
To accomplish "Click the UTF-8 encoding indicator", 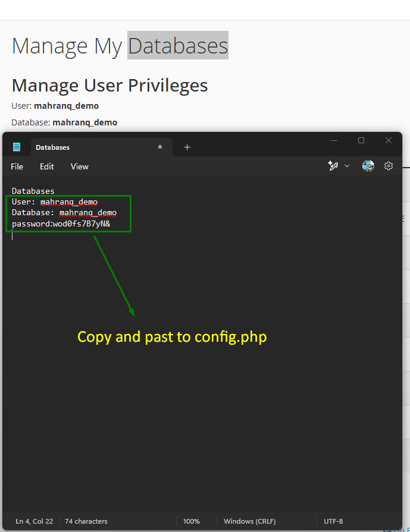I will [333, 521].
